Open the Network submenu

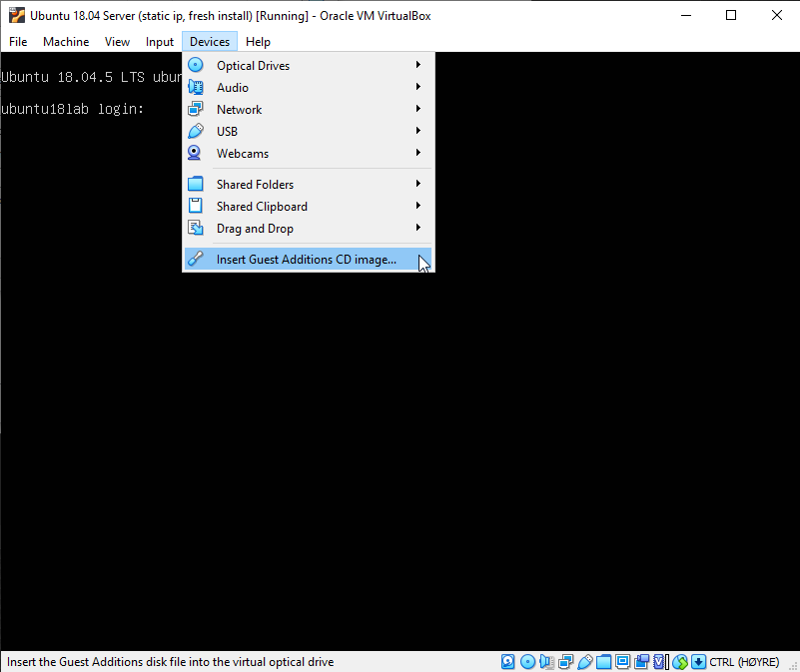[x=309, y=109]
